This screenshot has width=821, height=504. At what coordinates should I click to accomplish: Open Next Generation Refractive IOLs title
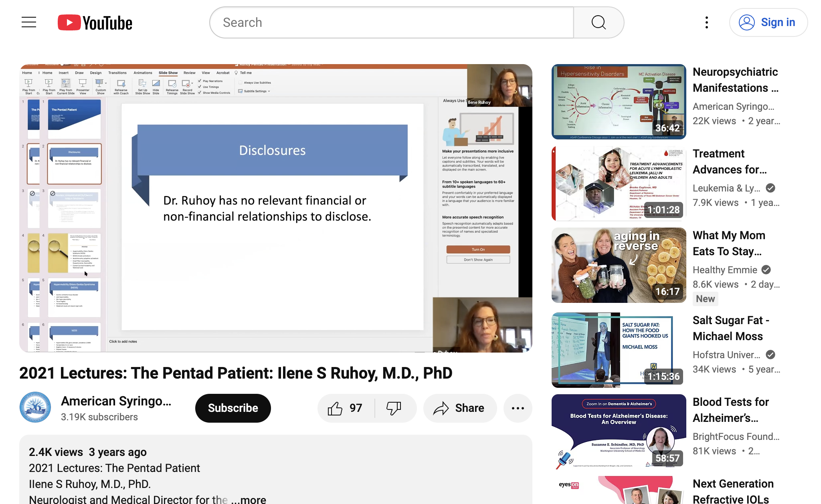[x=733, y=491]
